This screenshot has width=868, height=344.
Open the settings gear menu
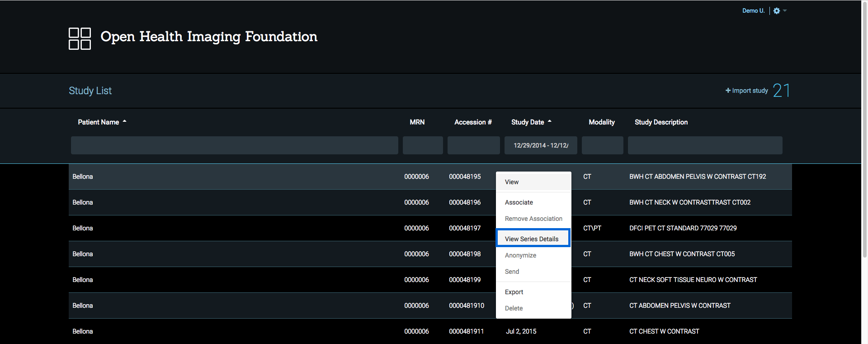(776, 11)
